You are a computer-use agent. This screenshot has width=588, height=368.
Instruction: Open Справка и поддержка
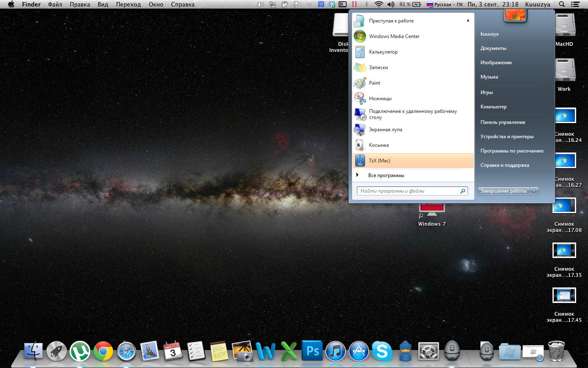tap(505, 165)
